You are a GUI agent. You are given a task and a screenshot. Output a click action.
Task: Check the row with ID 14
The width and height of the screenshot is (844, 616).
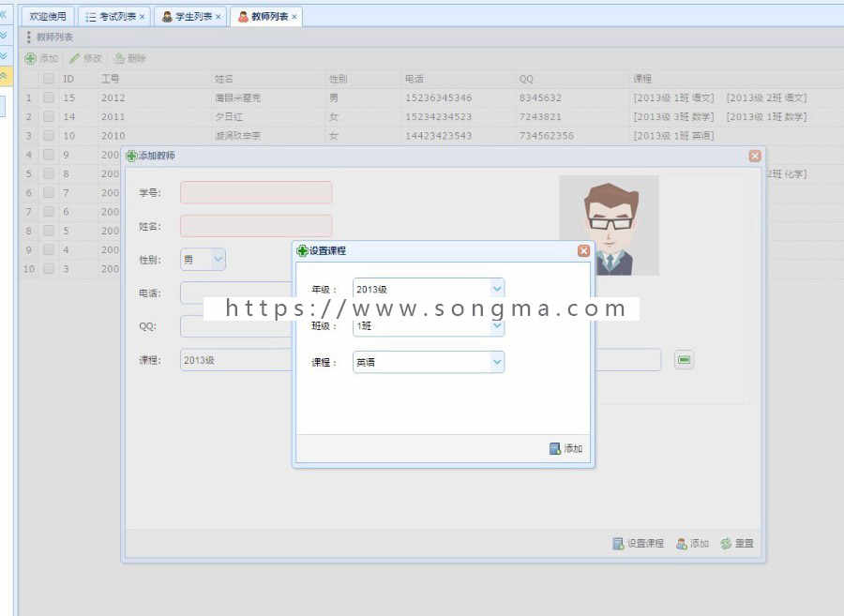49,116
